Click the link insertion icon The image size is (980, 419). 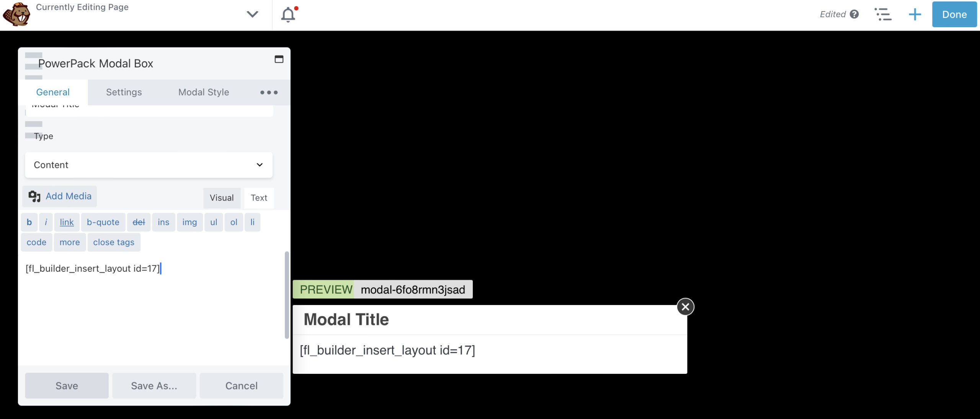pos(66,222)
